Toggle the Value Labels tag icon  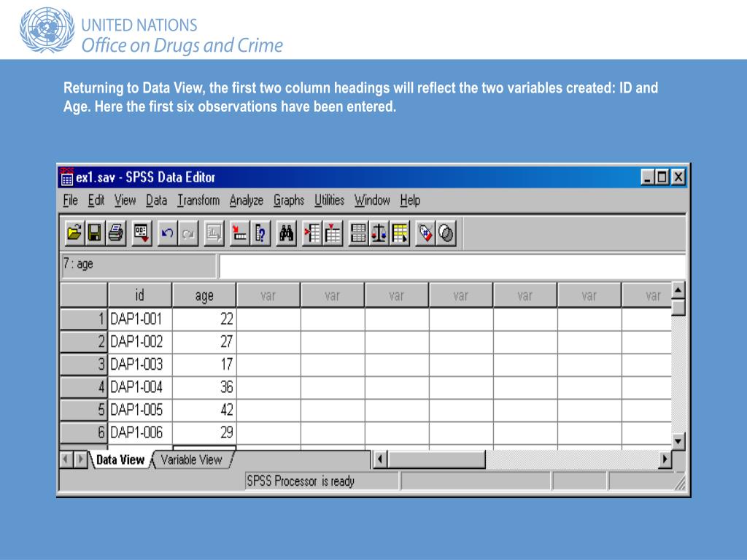click(425, 233)
